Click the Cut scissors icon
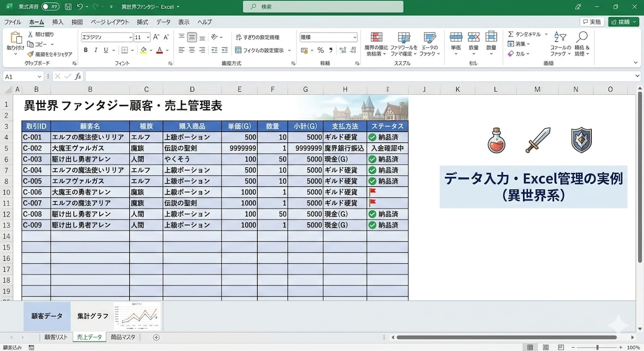Viewport: 644px width, 351px height. click(x=31, y=34)
